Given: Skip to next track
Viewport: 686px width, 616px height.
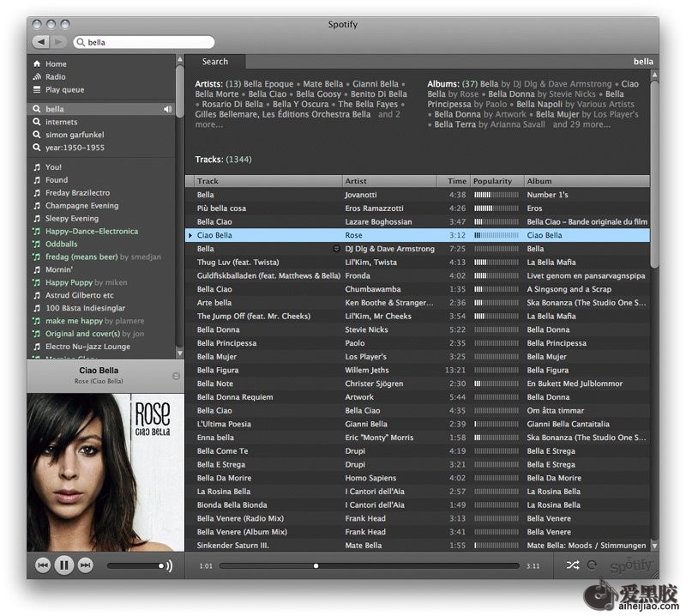Looking at the screenshot, I should pyautogui.click(x=85, y=565).
